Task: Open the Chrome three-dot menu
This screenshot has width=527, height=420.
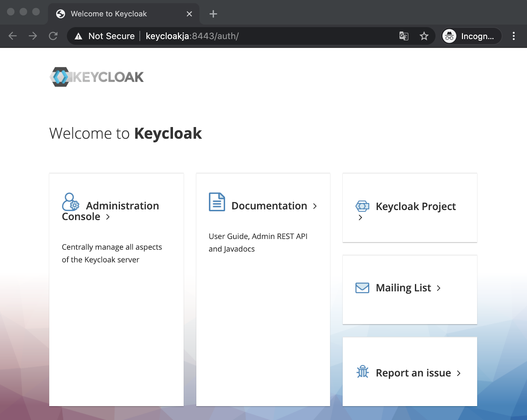Action: point(513,36)
